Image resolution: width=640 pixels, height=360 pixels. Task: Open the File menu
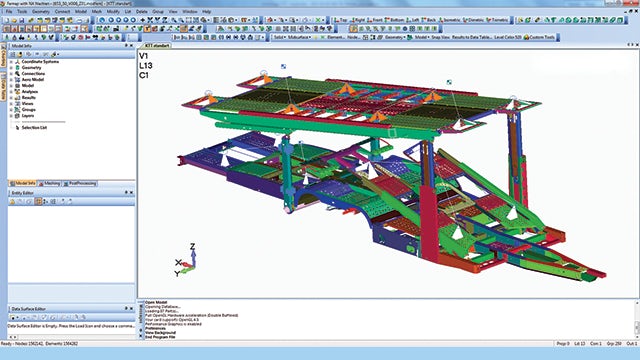[x=9, y=11]
